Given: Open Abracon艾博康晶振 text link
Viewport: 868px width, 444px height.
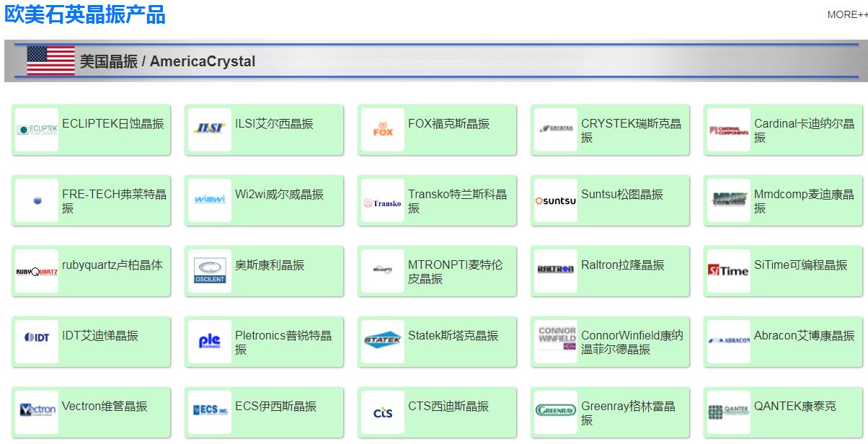Looking at the screenshot, I should point(805,336).
